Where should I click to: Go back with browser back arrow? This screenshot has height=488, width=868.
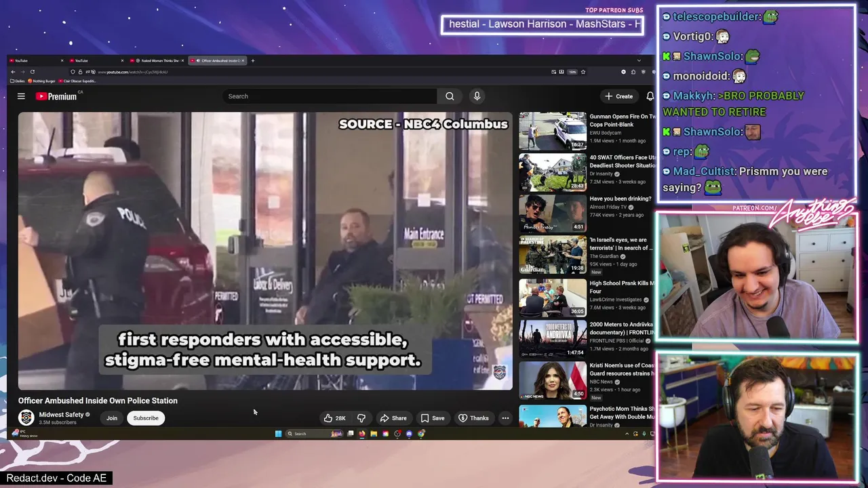13,72
